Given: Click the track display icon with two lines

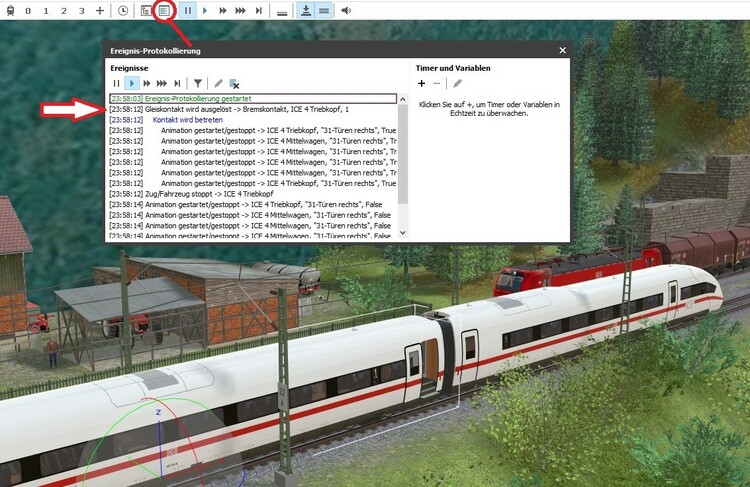Looking at the screenshot, I should pyautogui.click(x=282, y=12).
